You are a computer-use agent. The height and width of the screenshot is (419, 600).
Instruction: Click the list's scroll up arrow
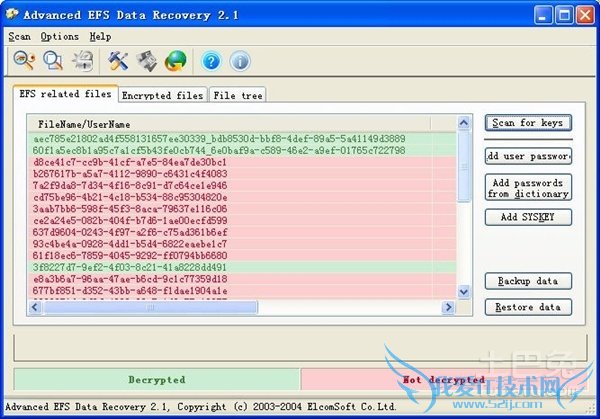click(x=464, y=123)
